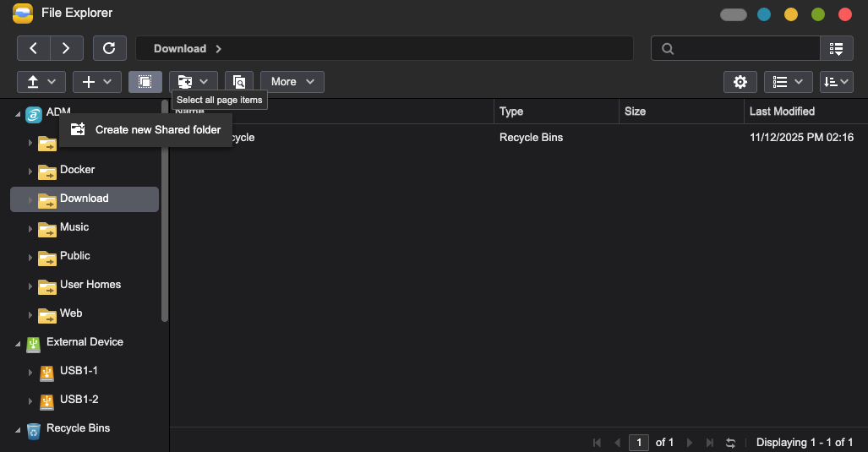
Task: Open the shared folder toolbar dropdown
Action: click(194, 82)
